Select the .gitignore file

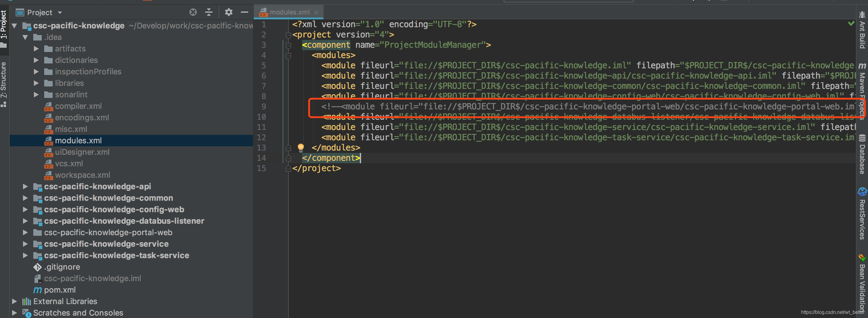62,267
